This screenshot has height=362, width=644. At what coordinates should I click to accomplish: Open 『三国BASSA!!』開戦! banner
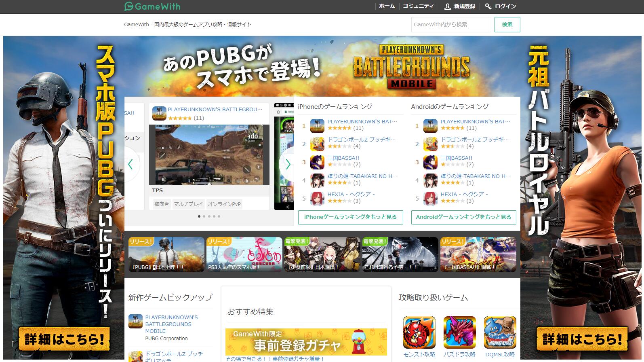click(478, 254)
